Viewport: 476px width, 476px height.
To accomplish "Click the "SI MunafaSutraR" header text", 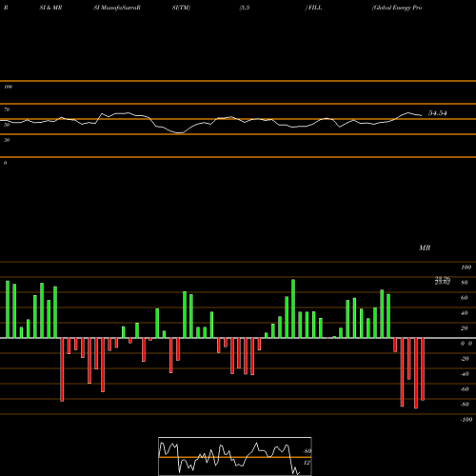I will tap(117, 8).
